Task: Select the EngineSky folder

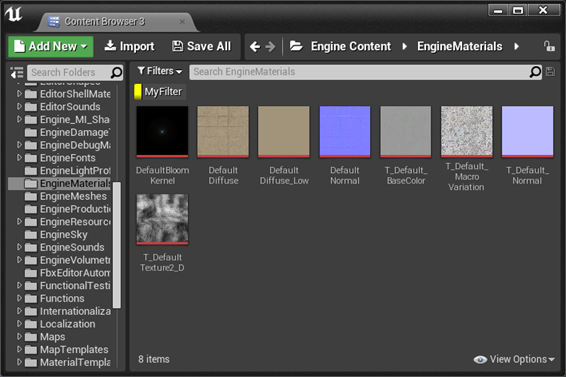Action: pyautogui.click(x=56, y=234)
